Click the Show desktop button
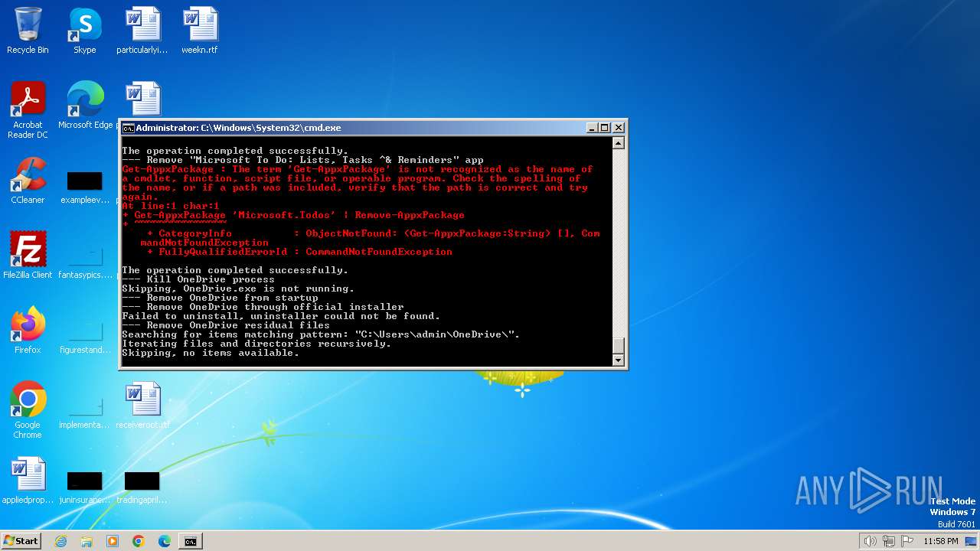This screenshot has height=551, width=980. click(972, 541)
